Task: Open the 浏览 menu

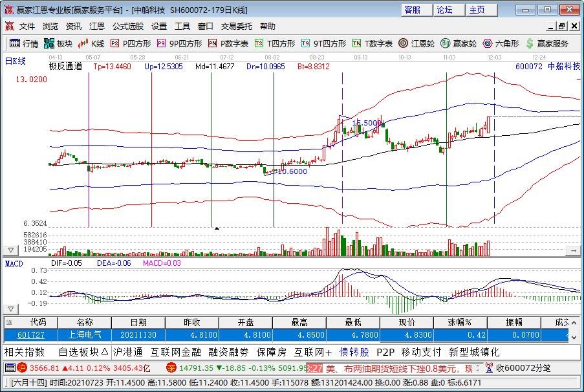Action: click(x=50, y=26)
